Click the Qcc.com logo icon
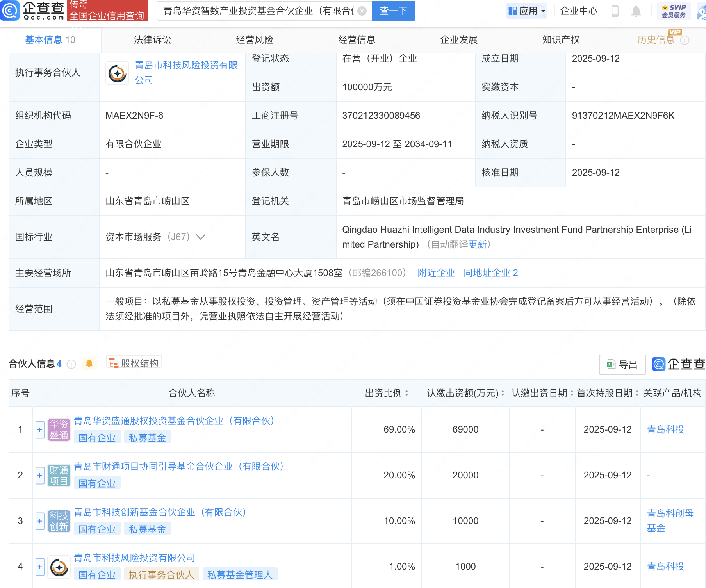Image resolution: width=706 pixels, height=588 pixels. click(10, 11)
